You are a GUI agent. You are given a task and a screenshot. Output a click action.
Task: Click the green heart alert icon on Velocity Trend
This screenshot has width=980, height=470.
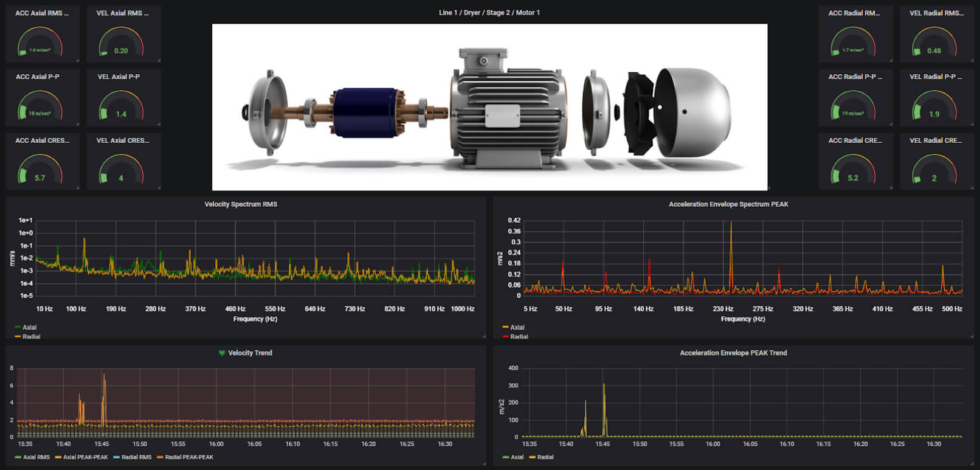click(222, 353)
